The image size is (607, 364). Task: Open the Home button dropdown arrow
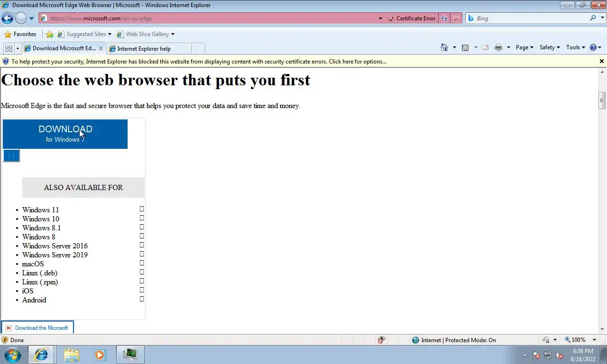(x=454, y=47)
